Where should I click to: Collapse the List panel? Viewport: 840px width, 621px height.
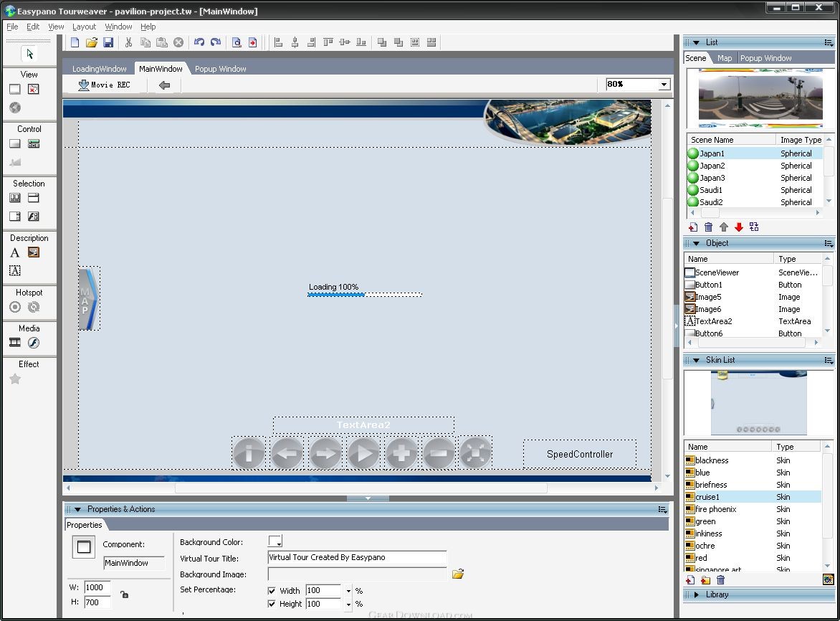pos(696,42)
